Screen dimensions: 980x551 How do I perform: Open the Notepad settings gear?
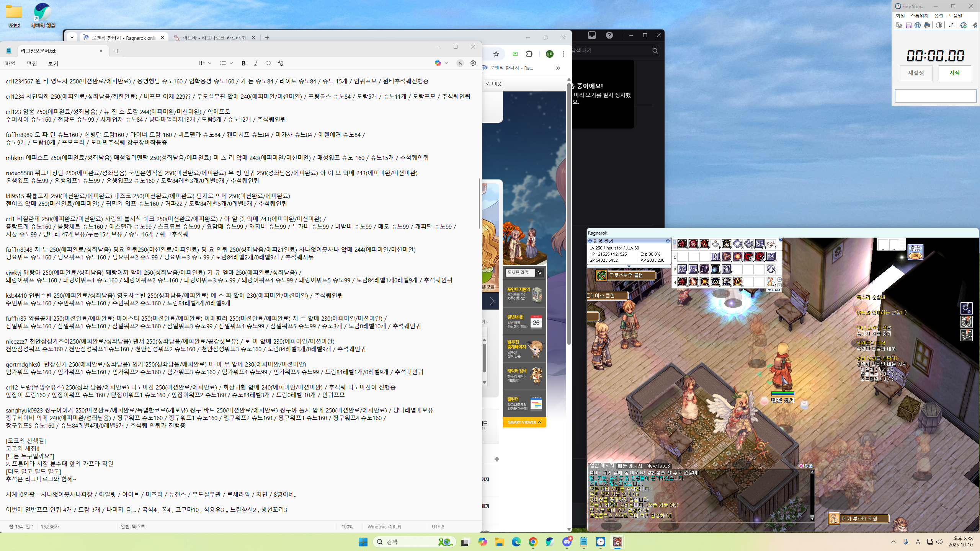pyautogui.click(x=473, y=63)
